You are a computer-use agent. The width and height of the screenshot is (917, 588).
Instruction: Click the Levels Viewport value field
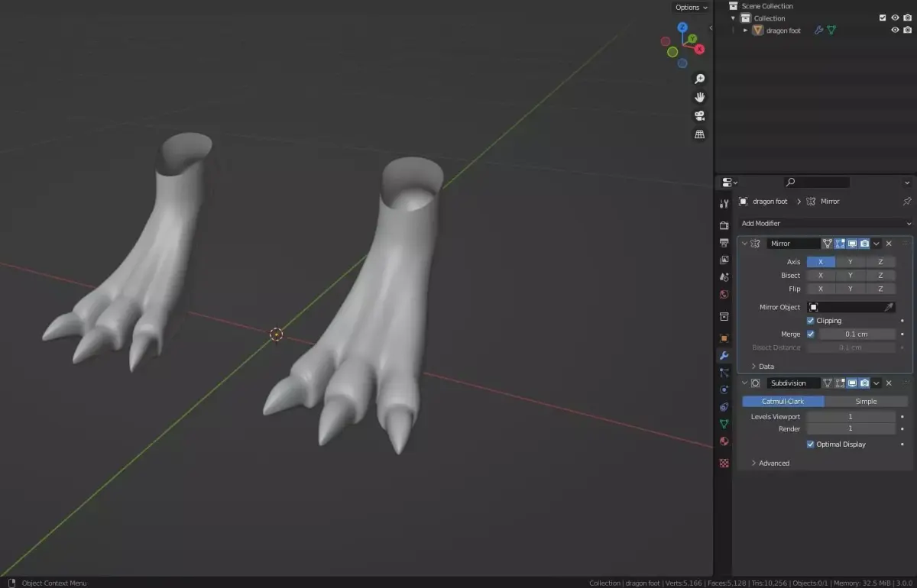point(851,417)
